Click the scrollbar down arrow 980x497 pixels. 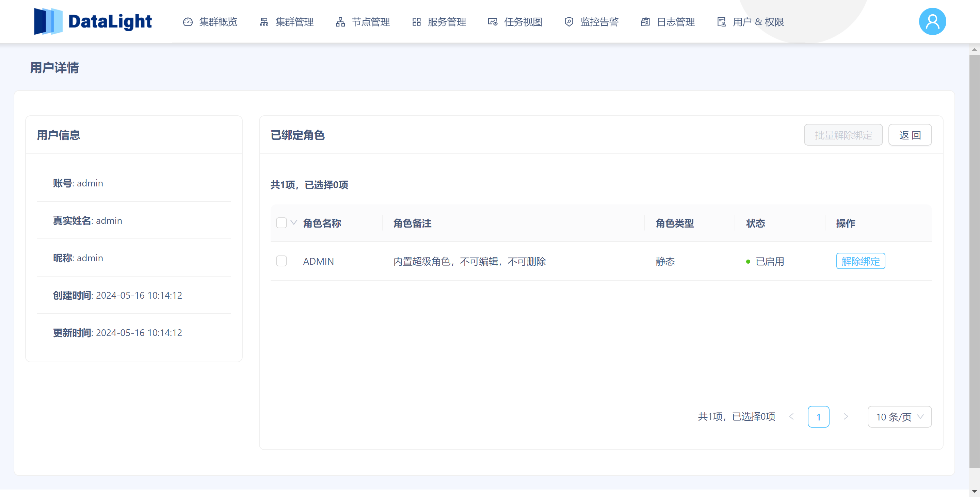974,492
